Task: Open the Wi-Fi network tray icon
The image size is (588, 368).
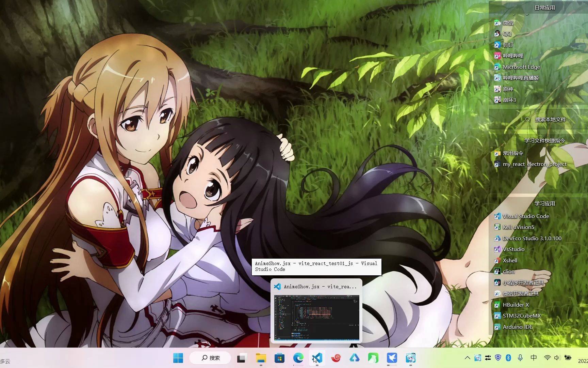Action: pos(547,358)
